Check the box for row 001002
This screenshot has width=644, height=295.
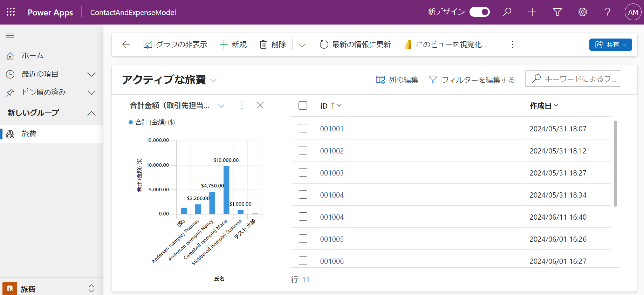tap(303, 150)
